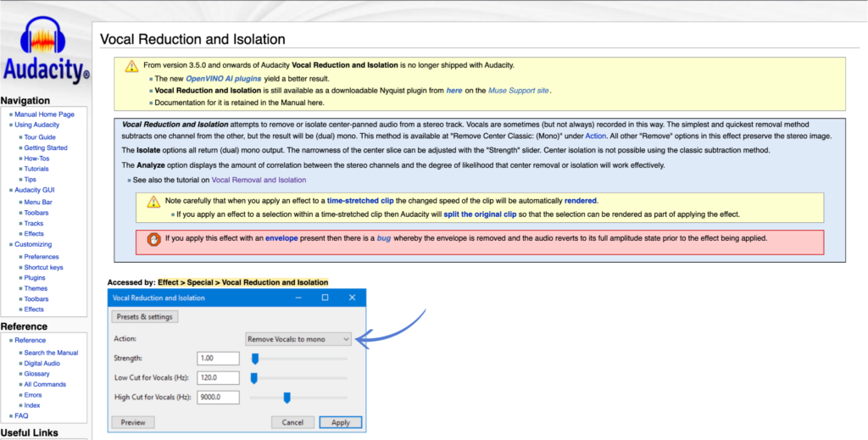The image size is (868, 440).
Task: Maximize the Vocal Reduction dialog
Action: click(325, 298)
